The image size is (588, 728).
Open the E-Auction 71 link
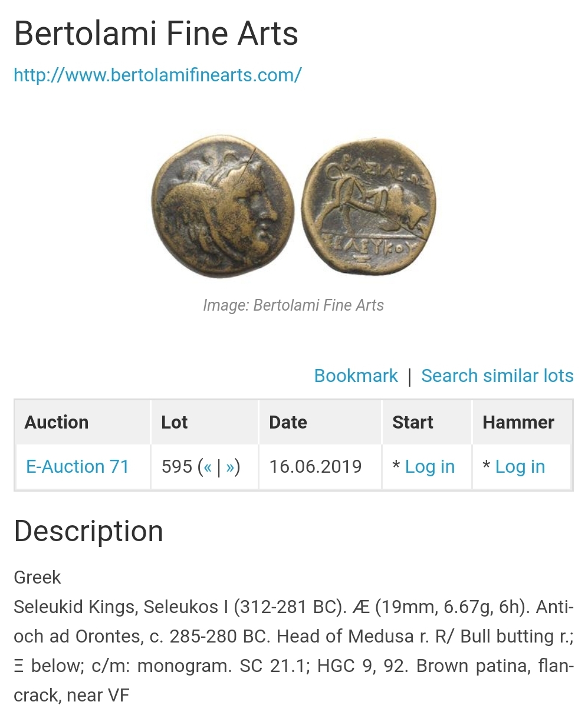(x=77, y=467)
